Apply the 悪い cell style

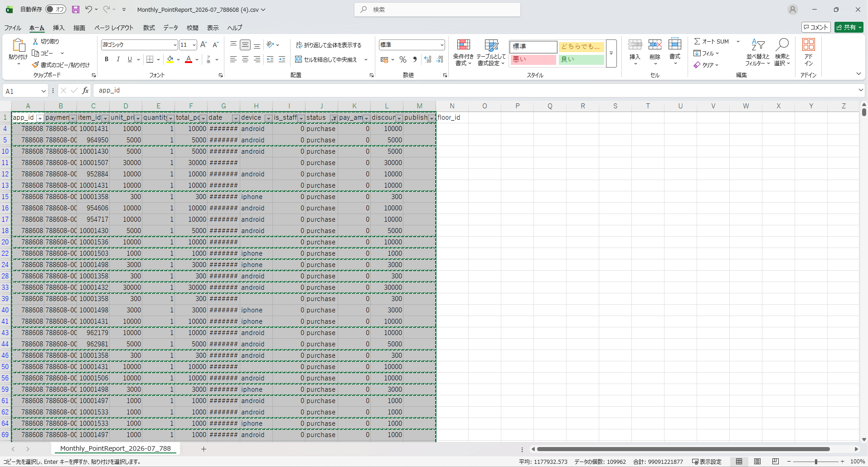[x=533, y=59]
